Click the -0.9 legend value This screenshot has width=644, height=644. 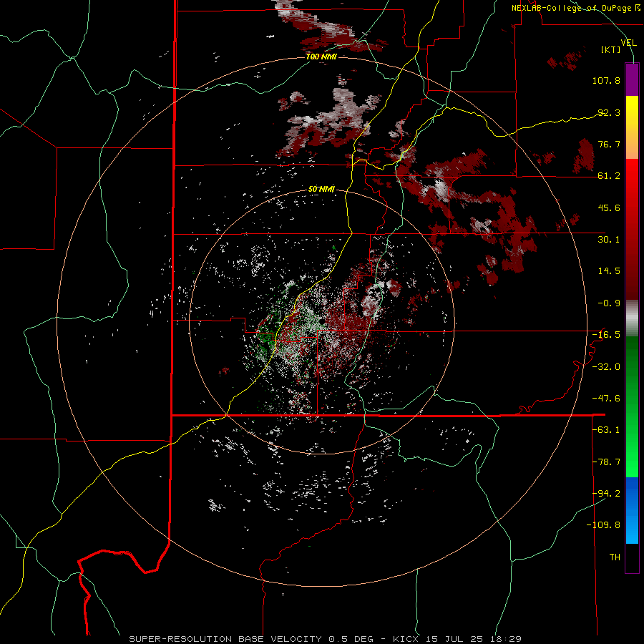pyautogui.click(x=609, y=303)
